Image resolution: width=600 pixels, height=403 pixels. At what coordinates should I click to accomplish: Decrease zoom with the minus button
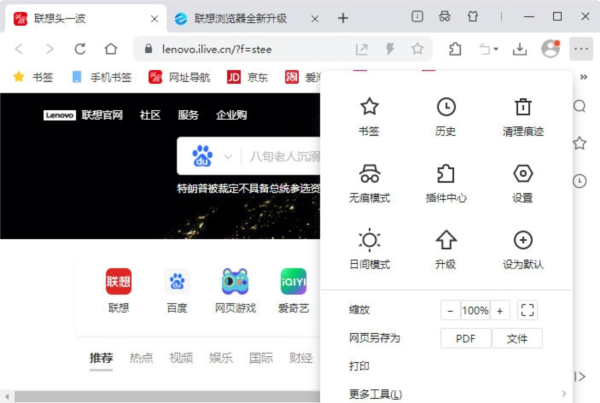pos(450,310)
